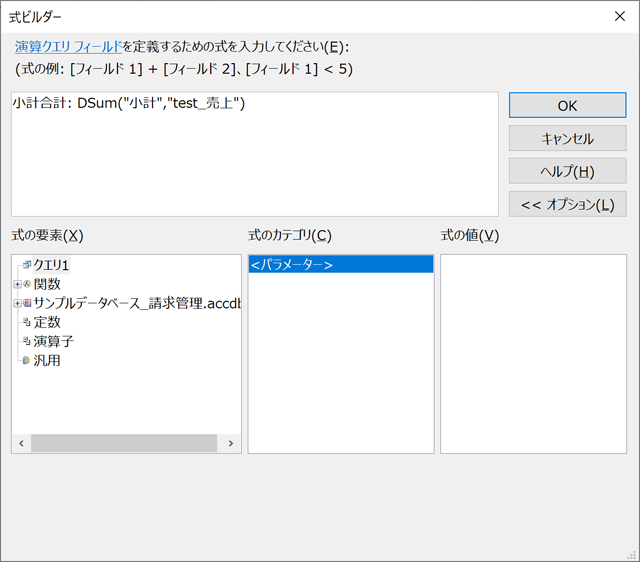Select 定数 in expression elements
The image size is (640, 562).
pyautogui.click(x=47, y=322)
